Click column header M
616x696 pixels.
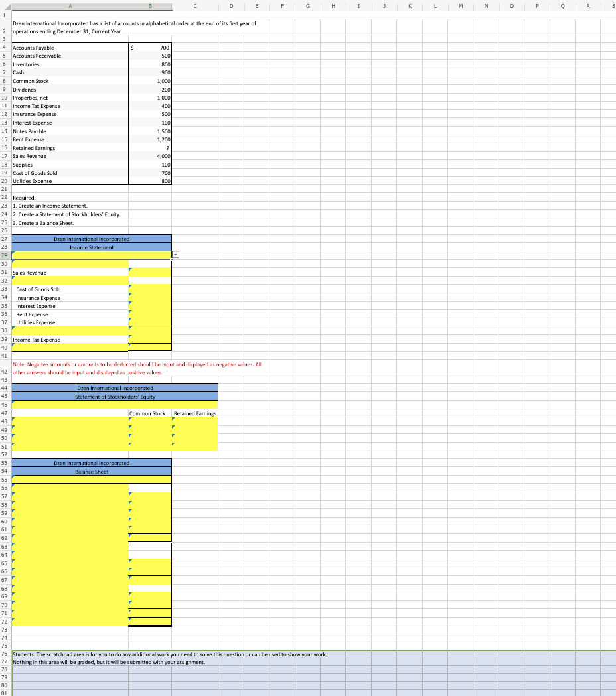461,6
